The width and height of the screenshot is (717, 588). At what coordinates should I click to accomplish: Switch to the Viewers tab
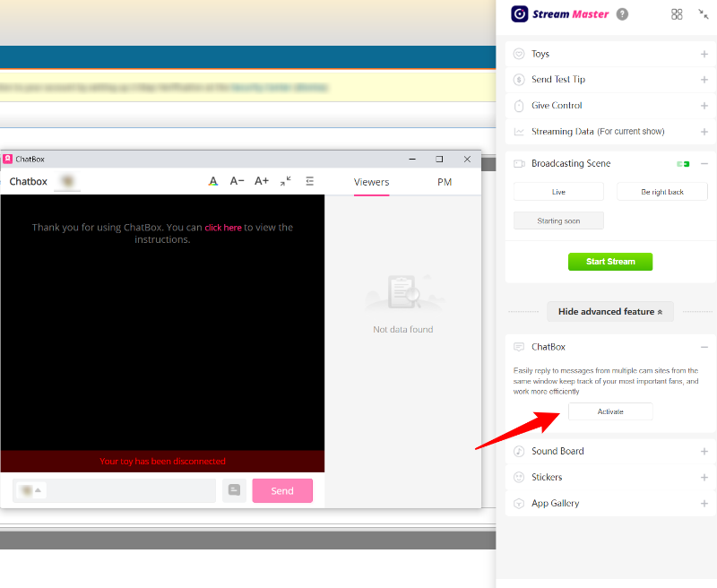tap(371, 182)
